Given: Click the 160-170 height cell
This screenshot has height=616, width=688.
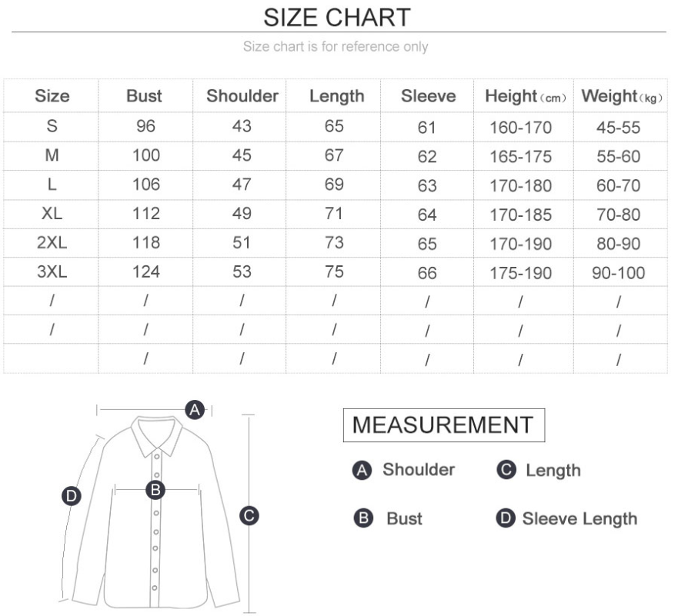Looking at the screenshot, I should 521,128.
